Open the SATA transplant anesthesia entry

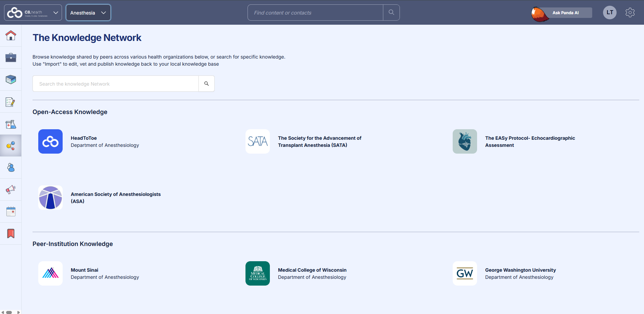(x=319, y=141)
